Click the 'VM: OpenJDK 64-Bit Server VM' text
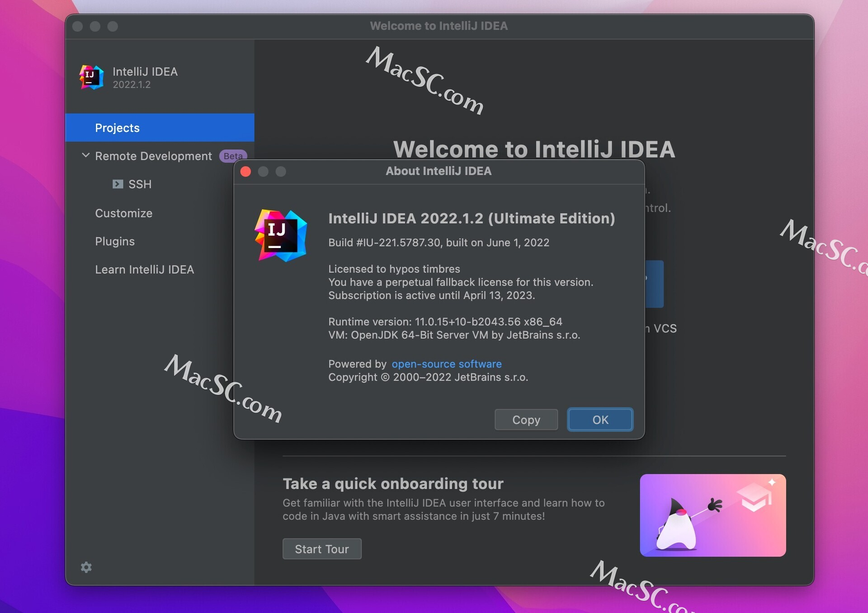Viewport: 868px width, 613px height. pyautogui.click(x=454, y=335)
